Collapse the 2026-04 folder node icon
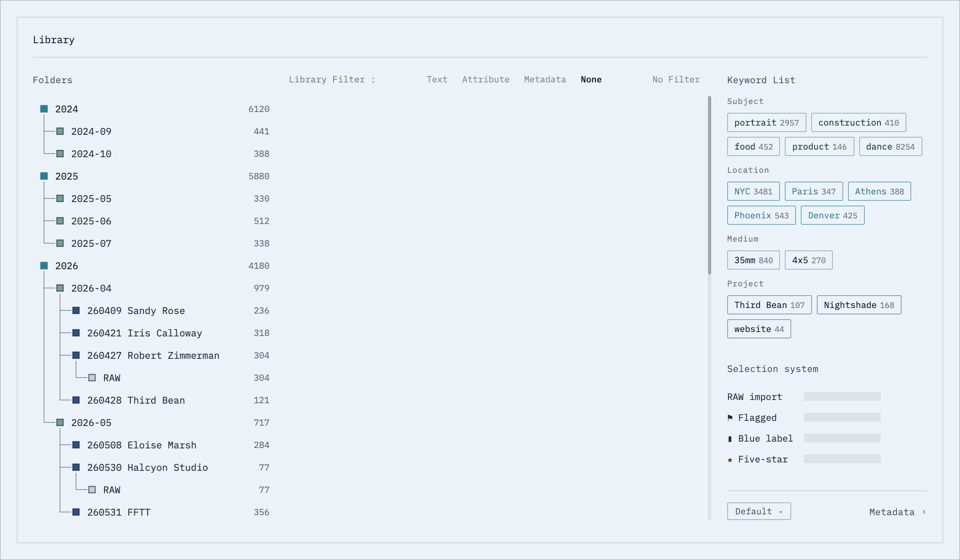 [60, 288]
